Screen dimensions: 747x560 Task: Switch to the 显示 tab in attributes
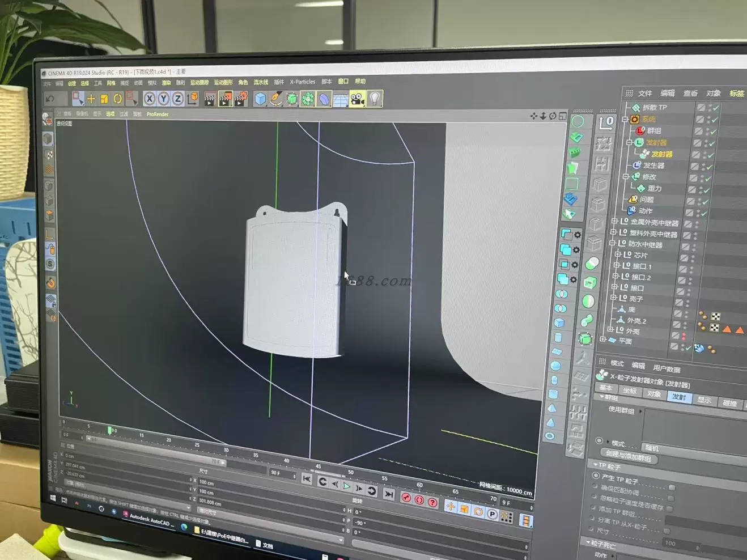pos(704,400)
